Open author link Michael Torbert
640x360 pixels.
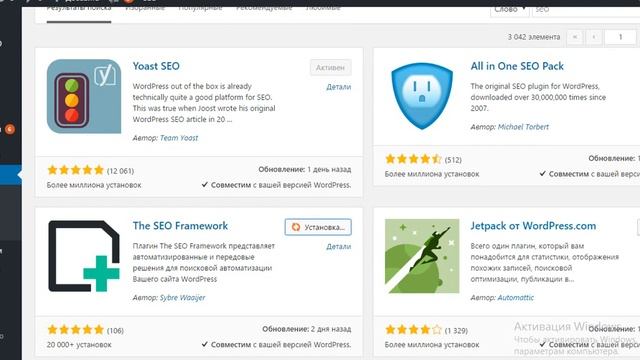[x=523, y=127]
